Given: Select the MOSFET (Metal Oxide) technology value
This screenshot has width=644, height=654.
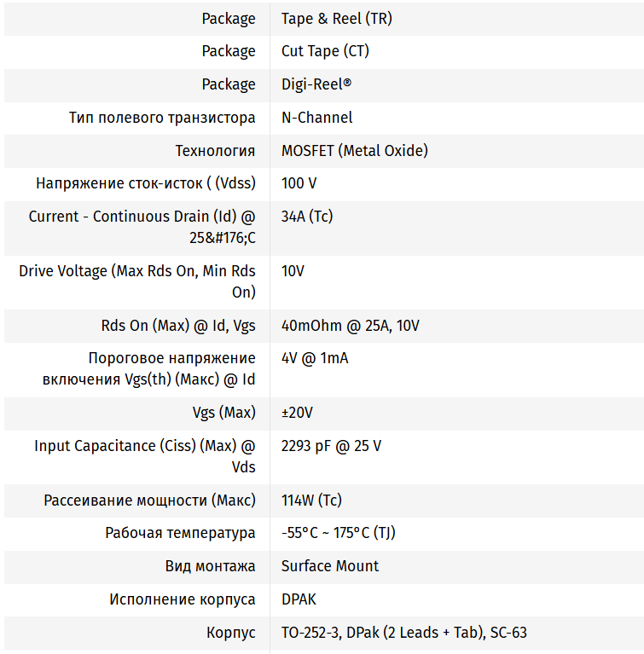Looking at the screenshot, I should [355, 151].
